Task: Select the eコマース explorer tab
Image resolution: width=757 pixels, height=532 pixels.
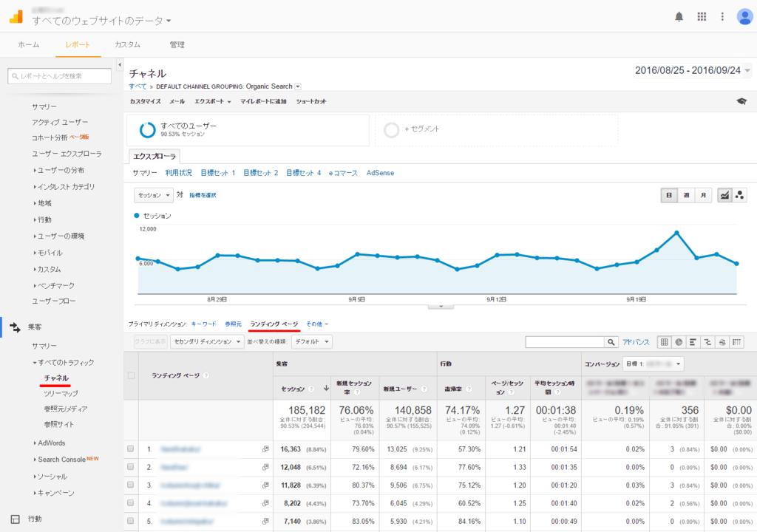Action: tap(343, 173)
